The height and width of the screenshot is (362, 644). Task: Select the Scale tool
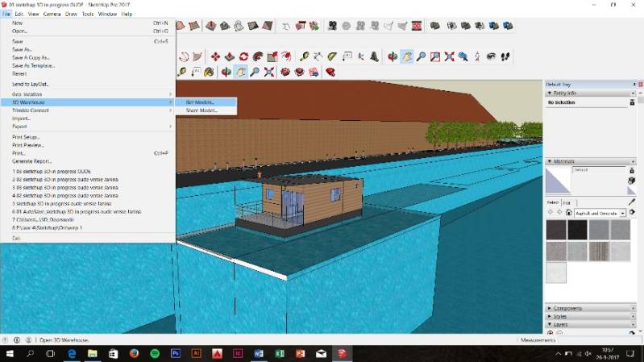pyautogui.click(x=272, y=56)
